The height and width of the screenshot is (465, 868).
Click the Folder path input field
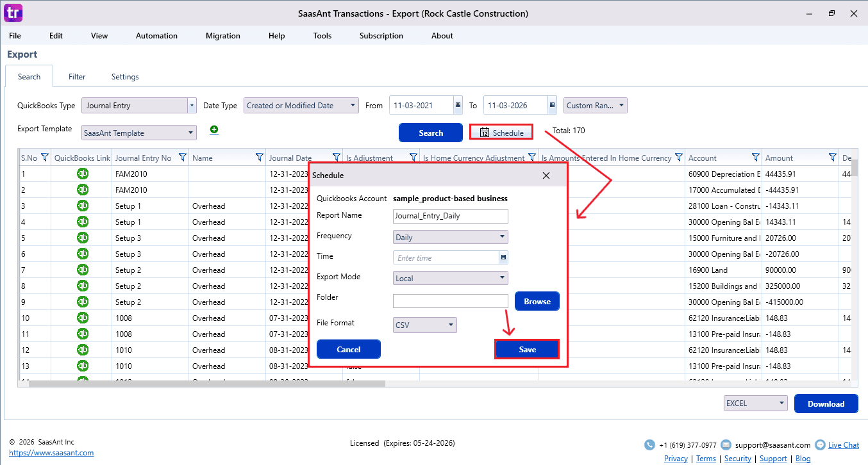coord(451,301)
